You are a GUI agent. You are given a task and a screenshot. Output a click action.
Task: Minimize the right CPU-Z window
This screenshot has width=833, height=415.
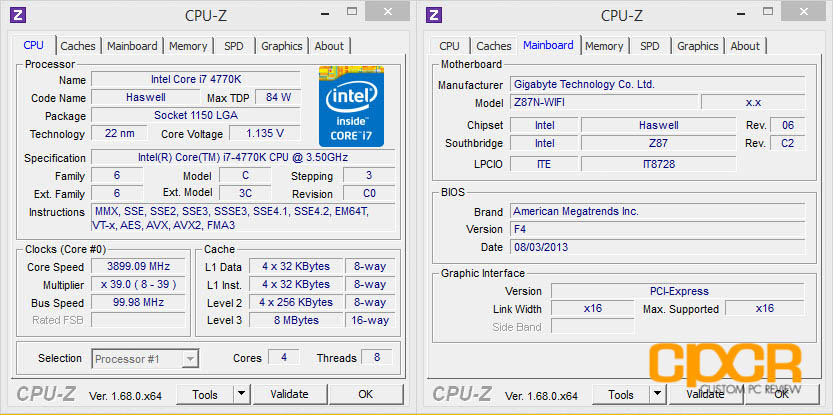tap(740, 12)
